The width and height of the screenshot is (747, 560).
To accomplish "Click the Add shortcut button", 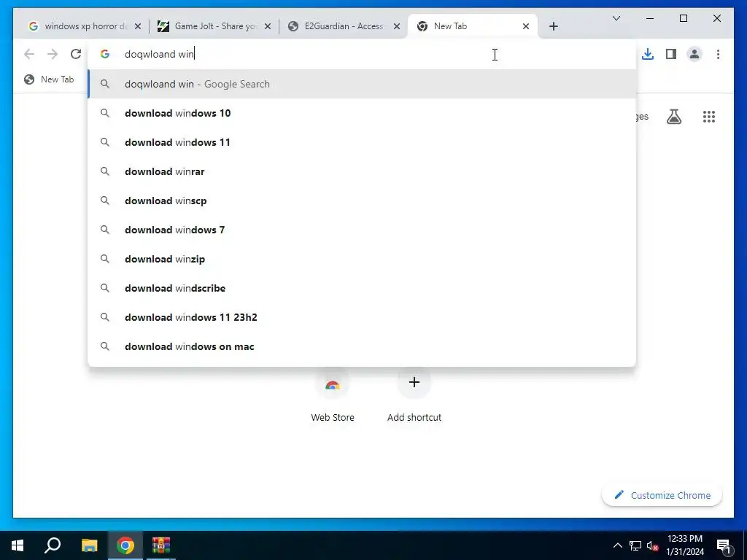I will point(414,396).
